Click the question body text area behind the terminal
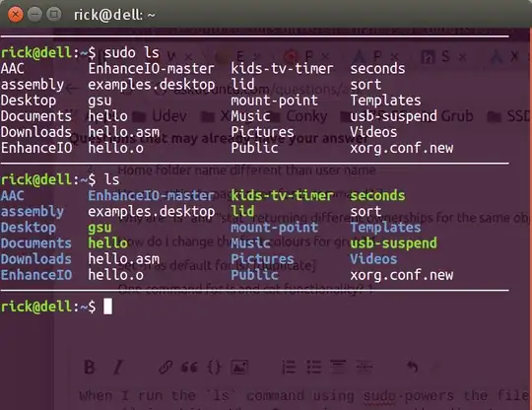 click(303, 399)
